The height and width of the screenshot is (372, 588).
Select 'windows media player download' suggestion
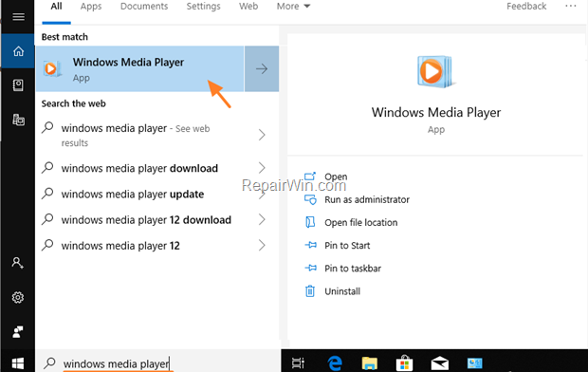click(x=139, y=168)
